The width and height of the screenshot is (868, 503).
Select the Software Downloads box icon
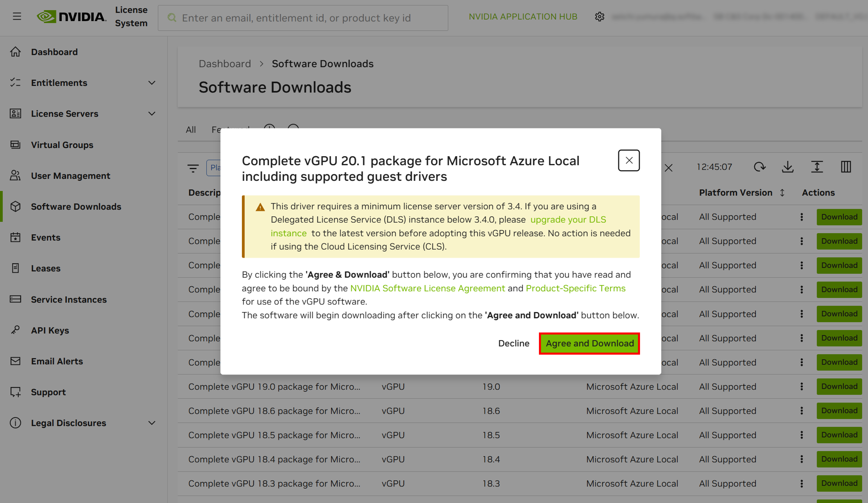15,206
